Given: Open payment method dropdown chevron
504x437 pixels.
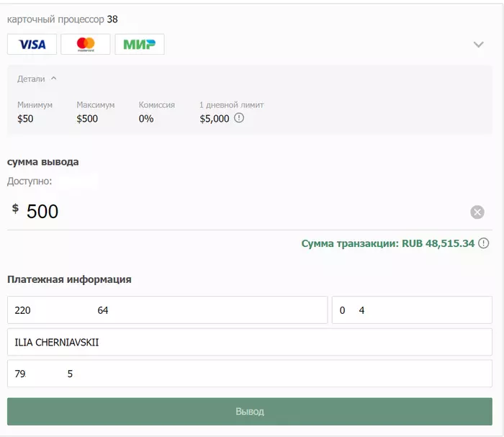Looking at the screenshot, I should [x=479, y=45].
